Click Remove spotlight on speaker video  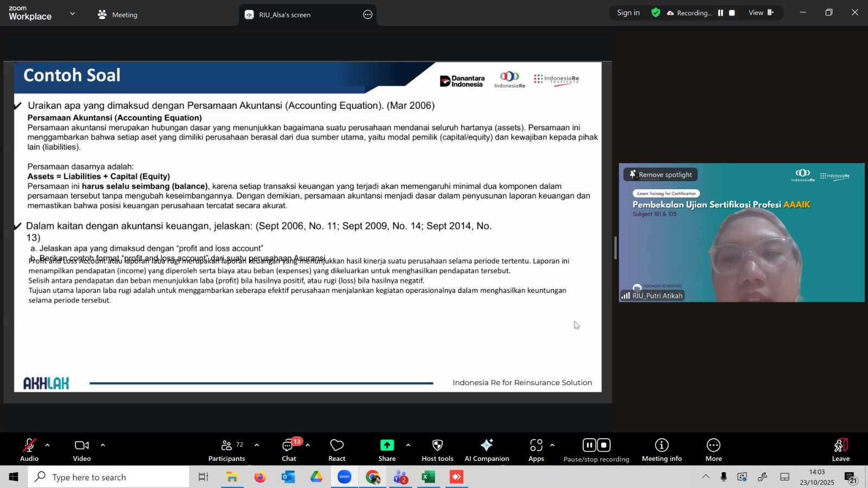(660, 175)
